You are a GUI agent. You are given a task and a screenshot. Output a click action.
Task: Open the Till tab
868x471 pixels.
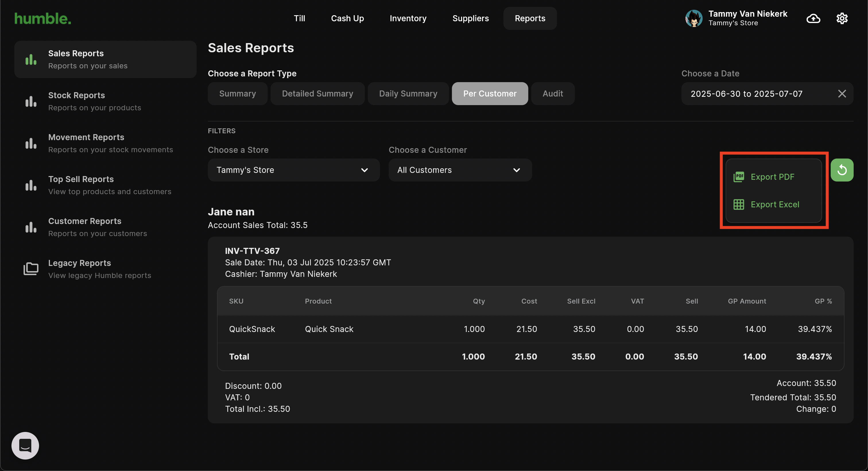pos(299,18)
